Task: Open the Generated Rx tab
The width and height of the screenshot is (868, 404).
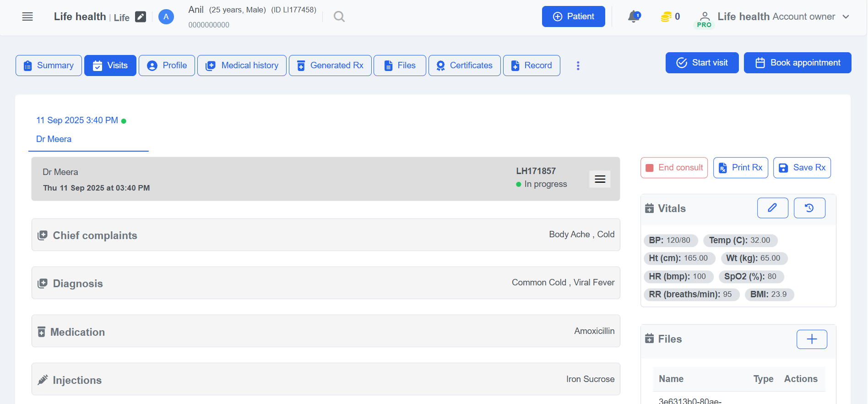Action: [330, 66]
